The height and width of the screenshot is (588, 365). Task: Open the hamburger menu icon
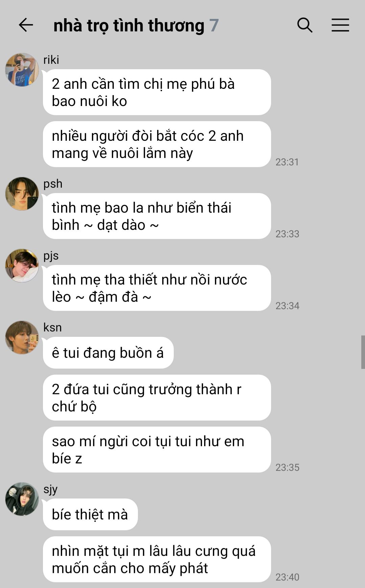(340, 25)
